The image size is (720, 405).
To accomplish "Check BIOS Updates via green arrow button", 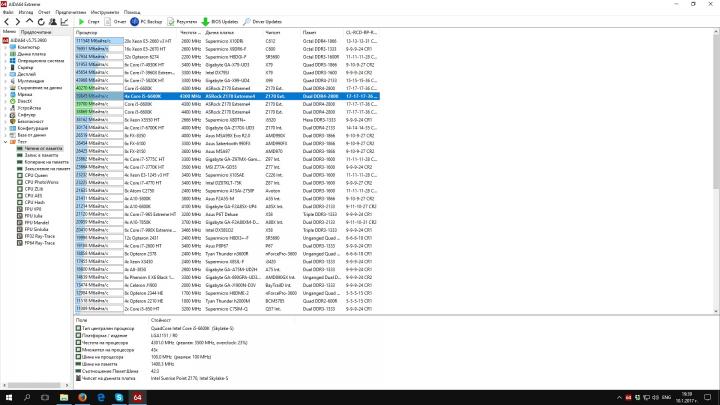I will point(220,22).
